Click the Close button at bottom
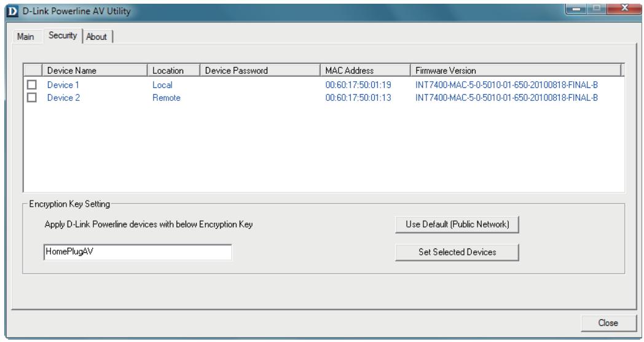The image size is (644, 342). pos(608,323)
